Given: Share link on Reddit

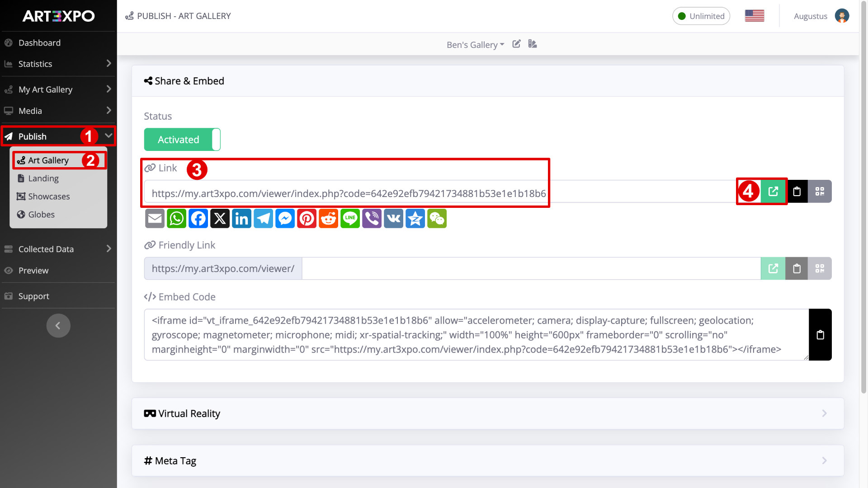Looking at the screenshot, I should point(328,219).
